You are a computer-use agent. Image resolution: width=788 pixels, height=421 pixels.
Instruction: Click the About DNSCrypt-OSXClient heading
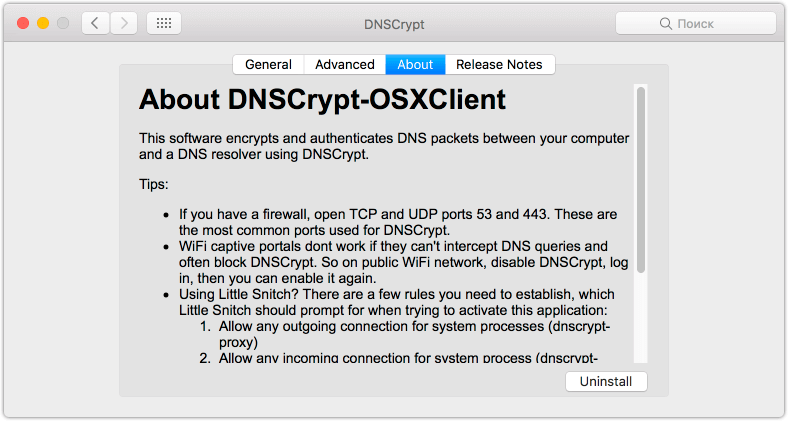(x=322, y=99)
